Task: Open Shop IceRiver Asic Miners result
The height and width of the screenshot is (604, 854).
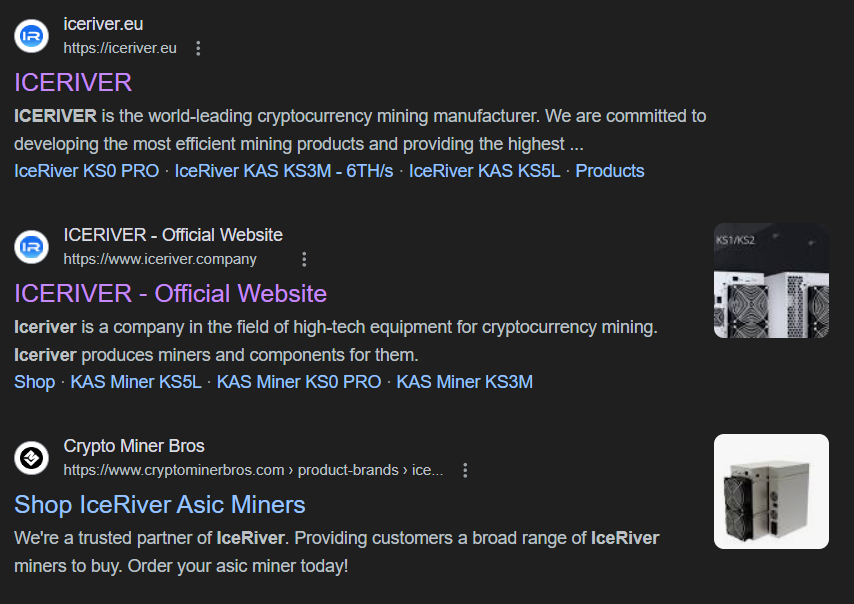Action: (x=160, y=504)
